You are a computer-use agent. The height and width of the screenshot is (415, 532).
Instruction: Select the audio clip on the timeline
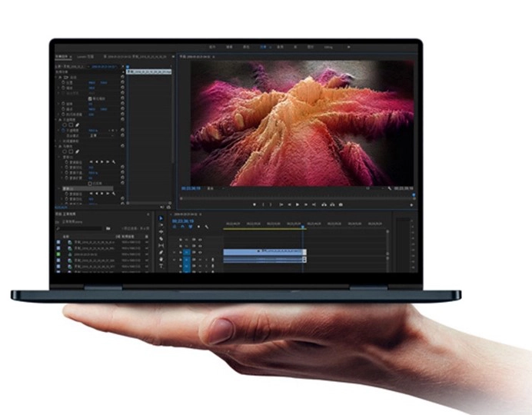coord(265,260)
